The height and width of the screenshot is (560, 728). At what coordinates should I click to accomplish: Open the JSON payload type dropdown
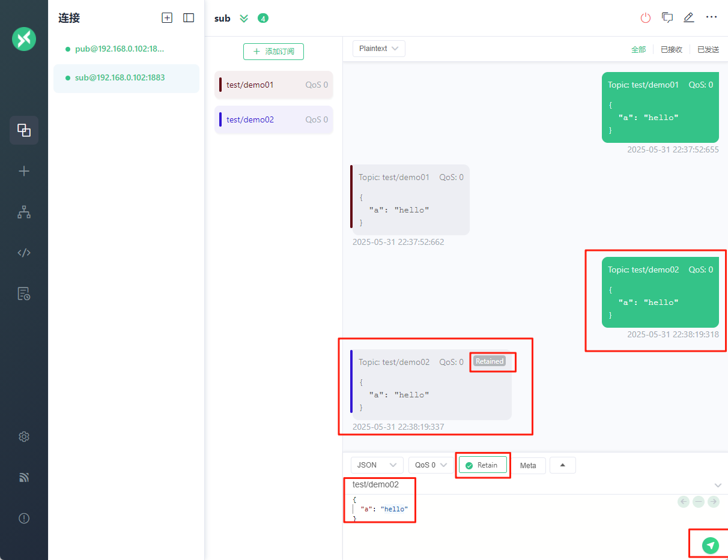(x=377, y=465)
